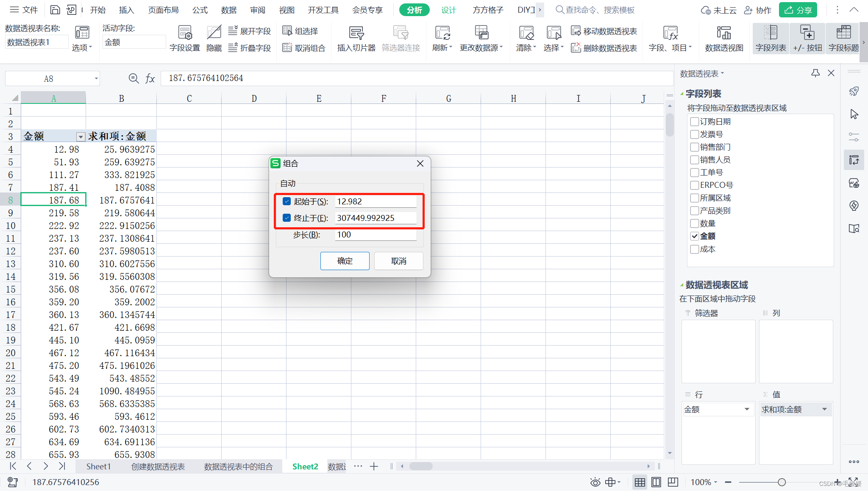Toggle the Ending at (终止于) checkbox
The height and width of the screenshot is (491, 868).
(x=287, y=218)
